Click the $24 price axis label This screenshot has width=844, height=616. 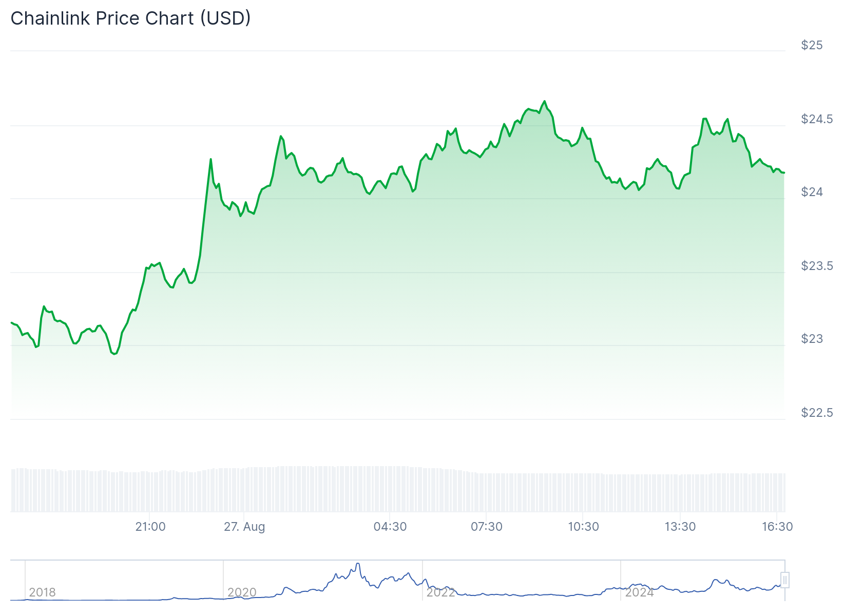pyautogui.click(x=812, y=192)
